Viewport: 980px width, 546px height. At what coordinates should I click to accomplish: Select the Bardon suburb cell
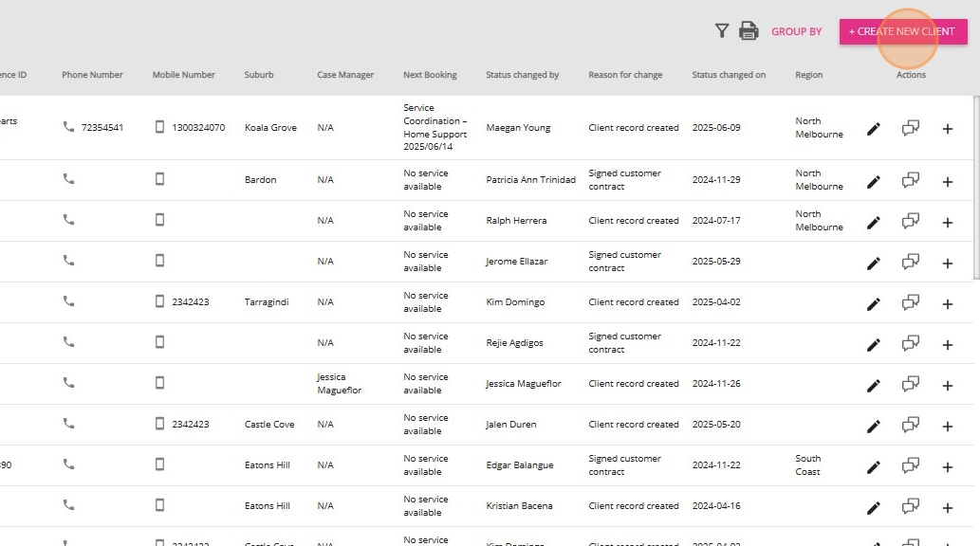click(x=260, y=180)
